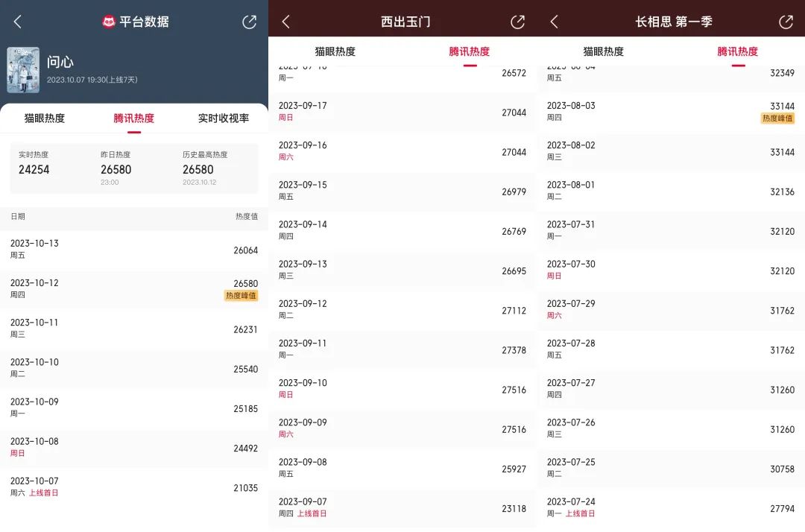Open the 实时收视率 tab
Image resolution: width=805 pixels, height=532 pixels.
(x=224, y=118)
